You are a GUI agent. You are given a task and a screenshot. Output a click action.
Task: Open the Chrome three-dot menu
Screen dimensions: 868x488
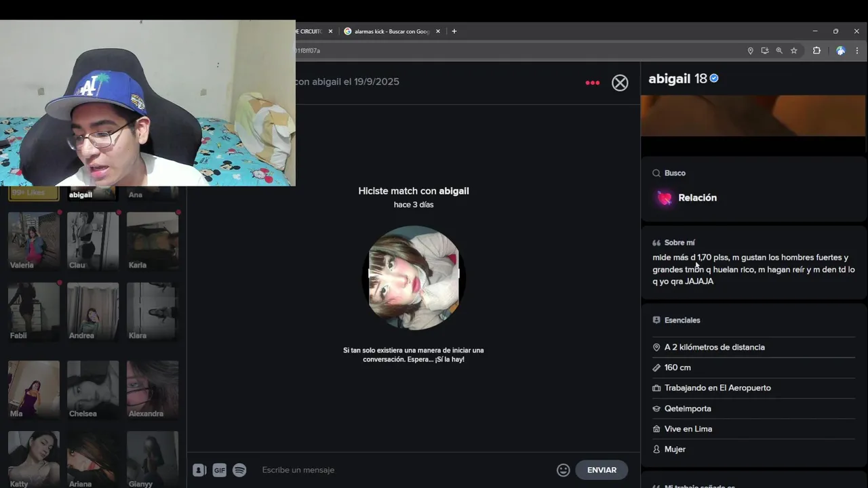tap(857, 51)
